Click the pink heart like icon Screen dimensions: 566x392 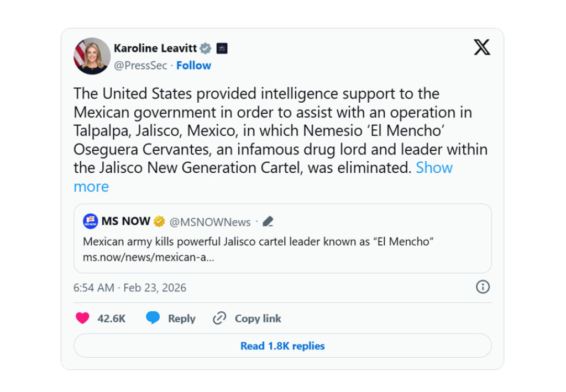coord(82,318)
